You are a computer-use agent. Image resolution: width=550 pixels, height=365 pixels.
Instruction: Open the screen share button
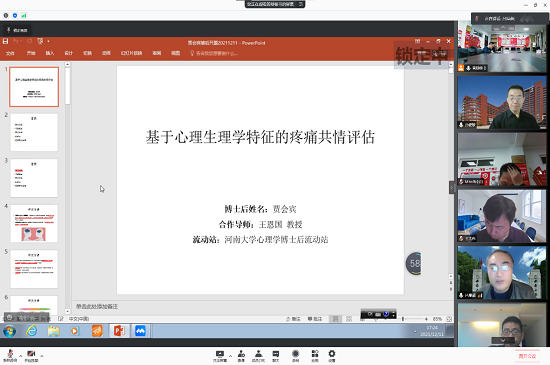pyautogui.click(x=220, y=356)
